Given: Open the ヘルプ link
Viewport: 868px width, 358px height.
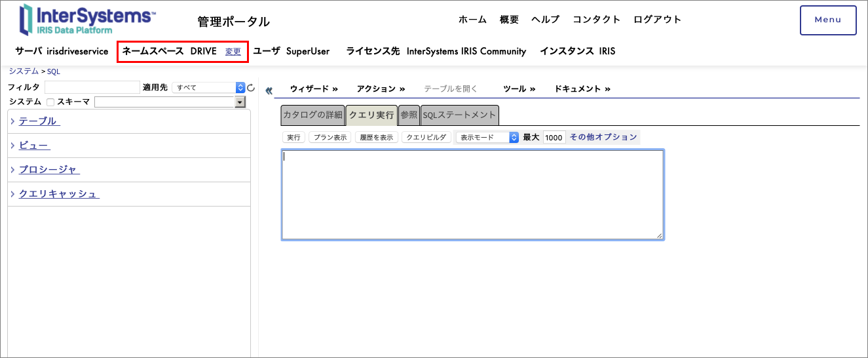Looking at the screenshot, I should [x=546, y=19].
